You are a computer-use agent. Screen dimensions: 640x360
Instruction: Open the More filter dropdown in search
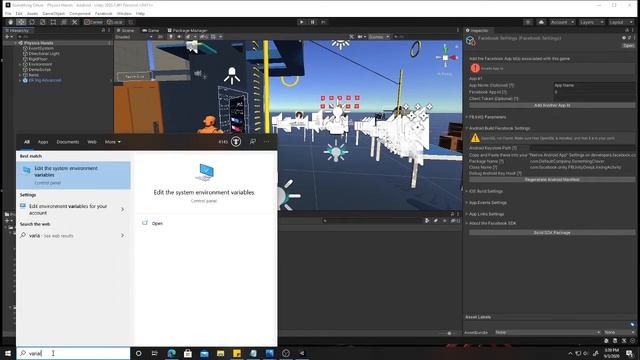pos(112,142)
